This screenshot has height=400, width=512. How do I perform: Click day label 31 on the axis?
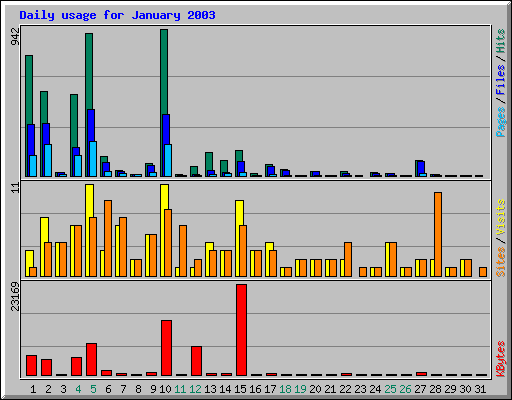[x=480, y=389]
